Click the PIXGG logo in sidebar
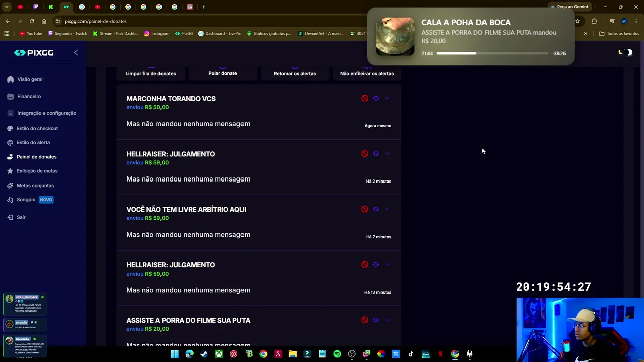 pos(34,53)
